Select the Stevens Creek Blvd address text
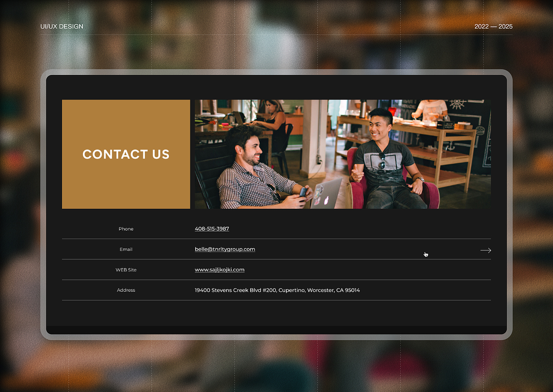 (x=277, y=290)
